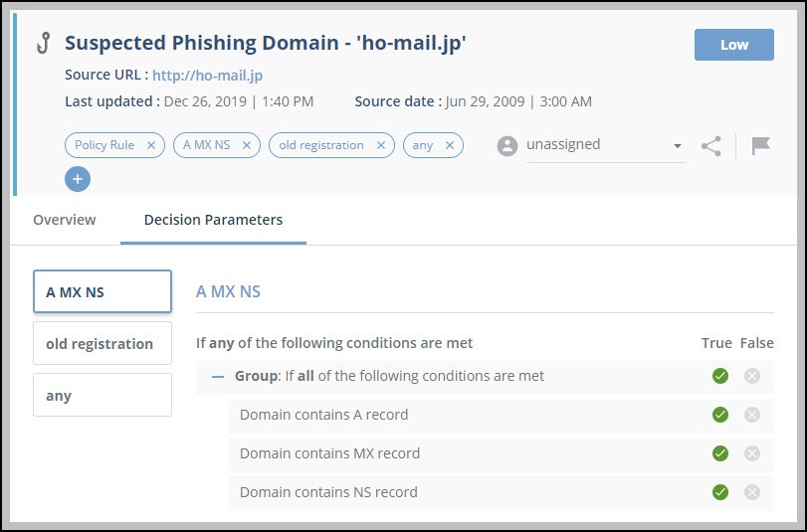Click the phishing hook icon
Screen dimensions: 807x532
[x=43, y=44]
